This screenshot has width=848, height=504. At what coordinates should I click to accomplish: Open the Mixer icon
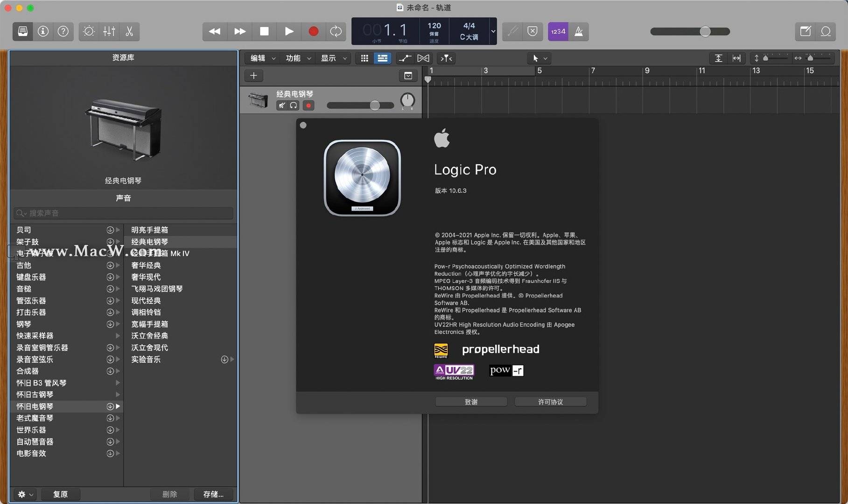click(109, 31)
